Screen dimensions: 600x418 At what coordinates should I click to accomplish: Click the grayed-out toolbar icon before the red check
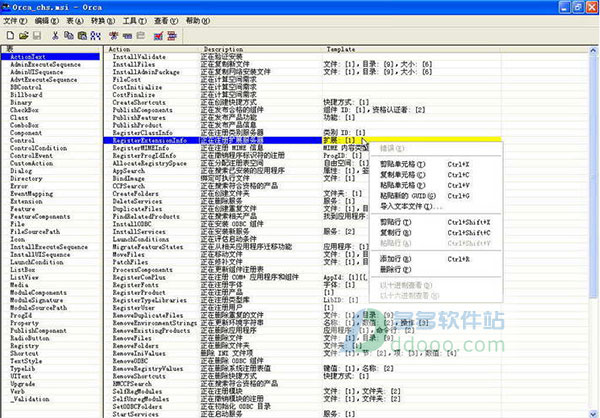pos(140,36)
